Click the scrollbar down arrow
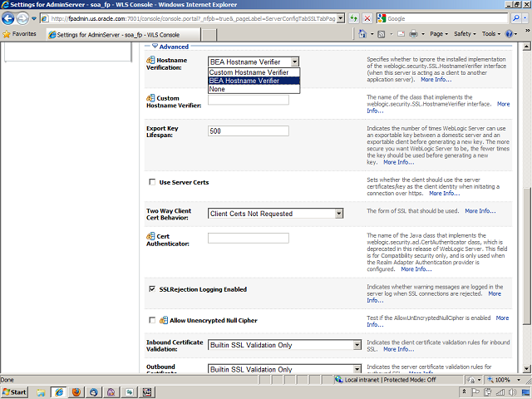The image size is (532, 399). [526, 369]
